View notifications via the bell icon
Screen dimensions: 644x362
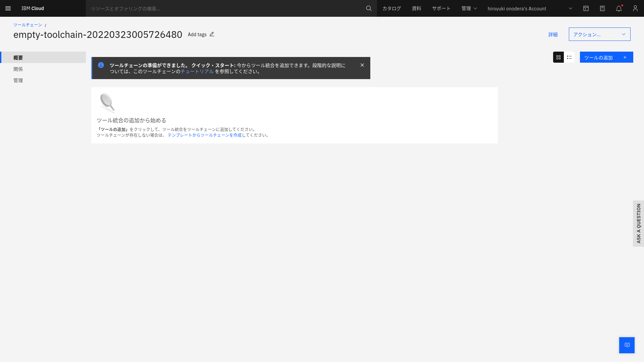619,8
